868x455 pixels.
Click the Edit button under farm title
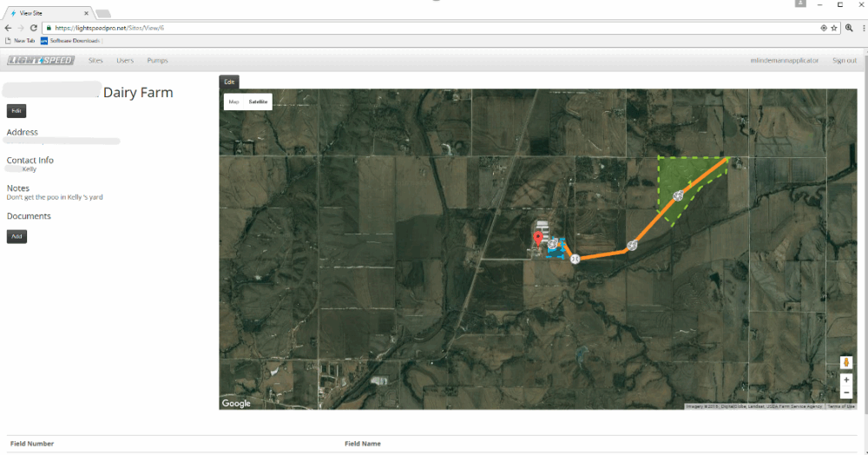coord(16,111)
